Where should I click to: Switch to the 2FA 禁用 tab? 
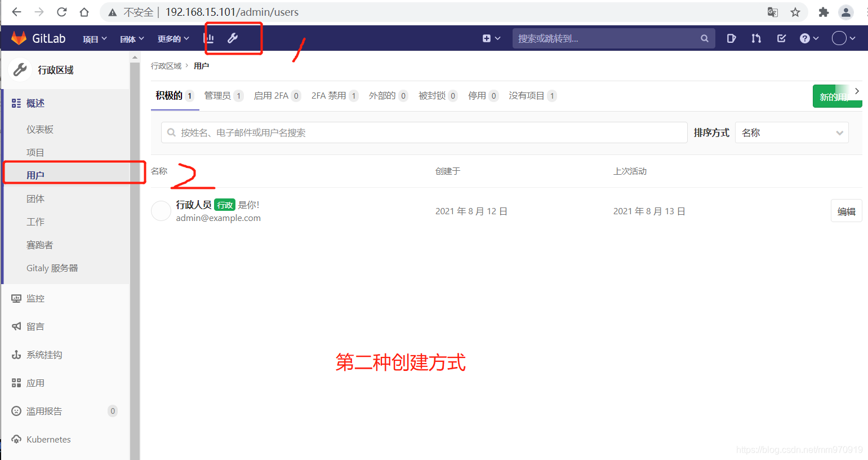coord(335,96)
